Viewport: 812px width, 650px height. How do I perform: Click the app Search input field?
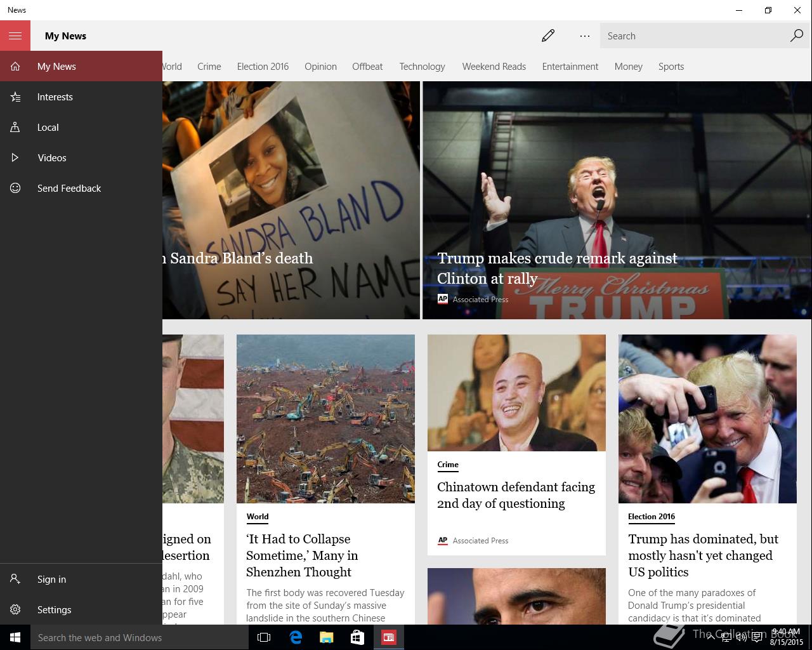pyautogui.click(x=695, y=36)
